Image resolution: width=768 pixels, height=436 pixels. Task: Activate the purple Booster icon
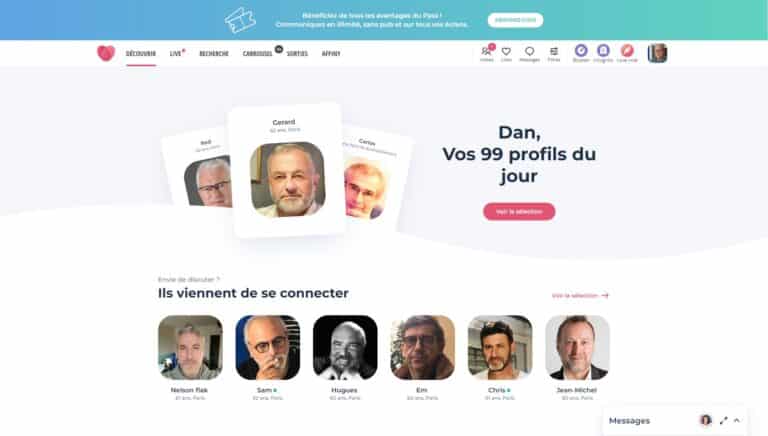pos(581,52)
